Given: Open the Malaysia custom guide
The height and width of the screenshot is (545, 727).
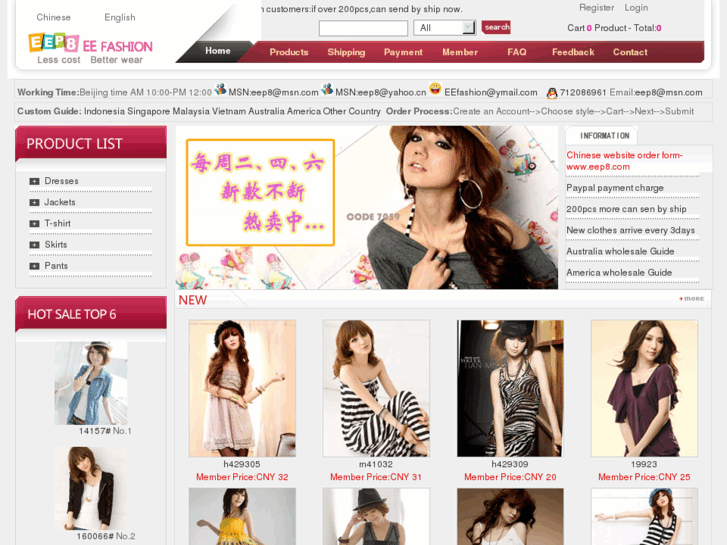Looking at the screenshot, I should tap(190, 111).
